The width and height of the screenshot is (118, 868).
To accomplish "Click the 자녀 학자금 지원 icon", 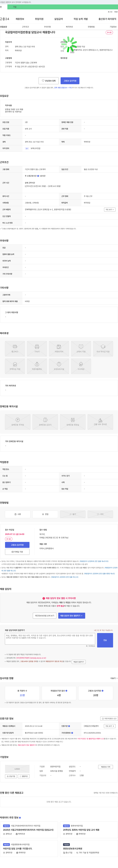I will pos(103,349).
